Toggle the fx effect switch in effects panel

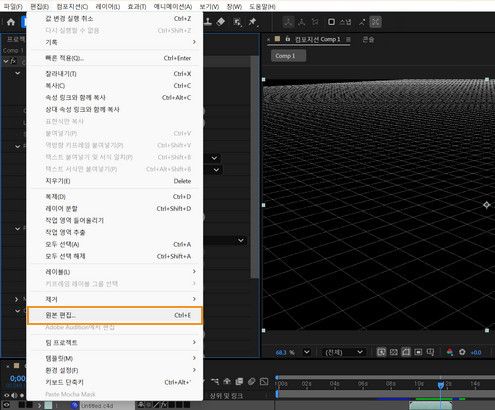click(13, 61)
